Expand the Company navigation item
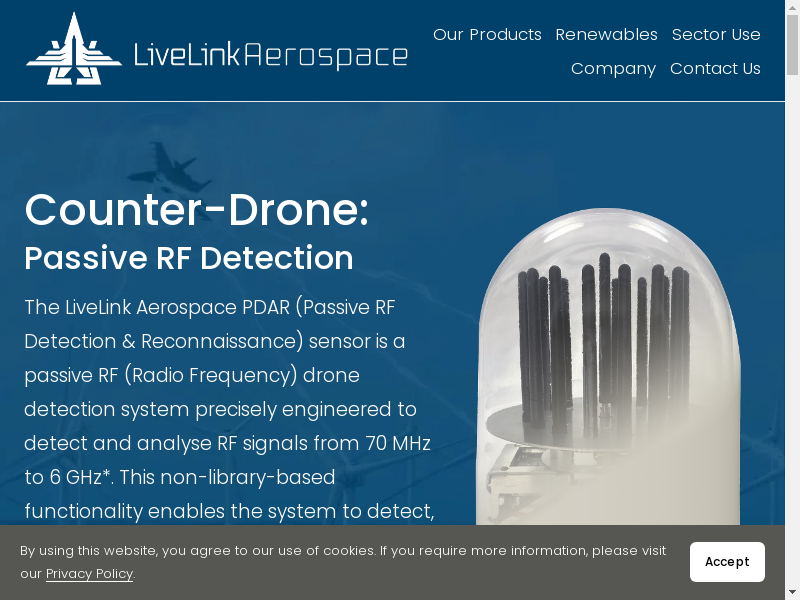 tap(613, 69)
